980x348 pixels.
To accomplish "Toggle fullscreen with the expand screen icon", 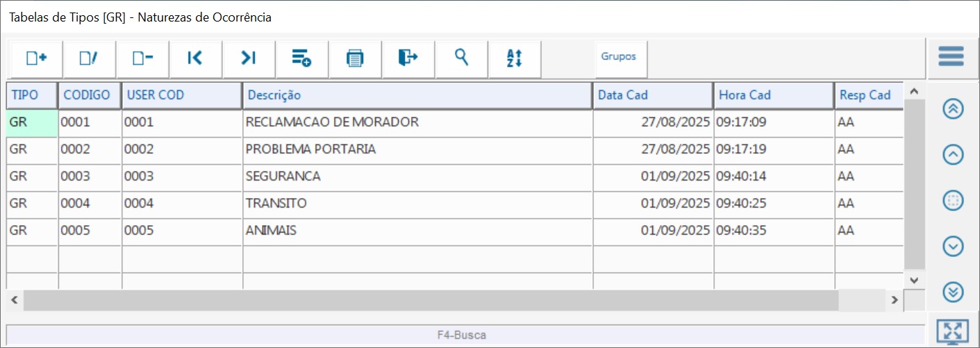I will pos(952,331).
